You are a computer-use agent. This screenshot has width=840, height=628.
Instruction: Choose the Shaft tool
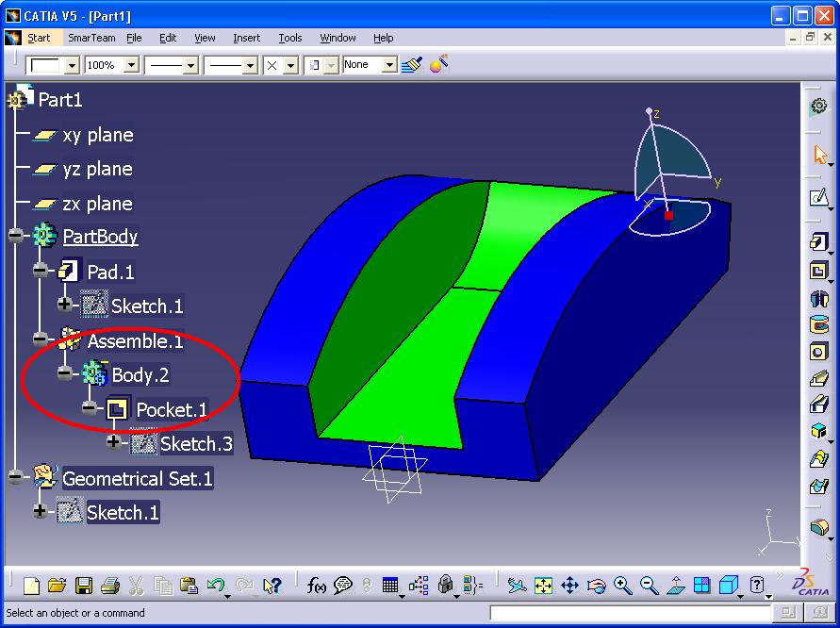tap(818, 298)
